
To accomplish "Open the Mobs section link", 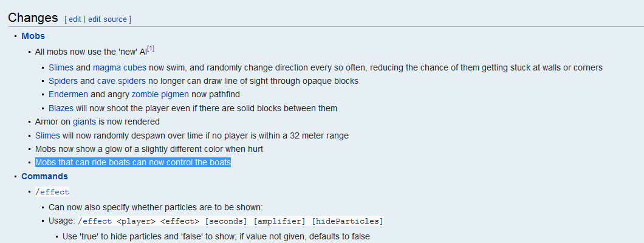I will pyautogui.click(x=33, y=36).
